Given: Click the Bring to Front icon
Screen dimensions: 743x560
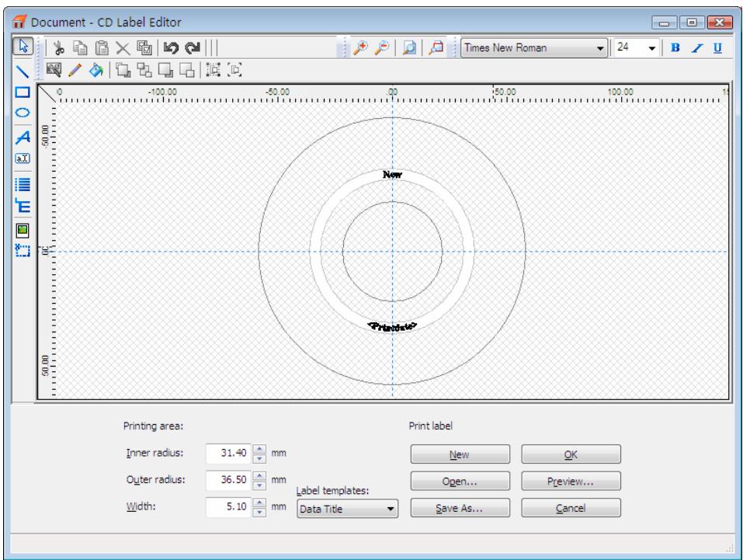Looking at the screenshot, I should (x=123, y=70).
